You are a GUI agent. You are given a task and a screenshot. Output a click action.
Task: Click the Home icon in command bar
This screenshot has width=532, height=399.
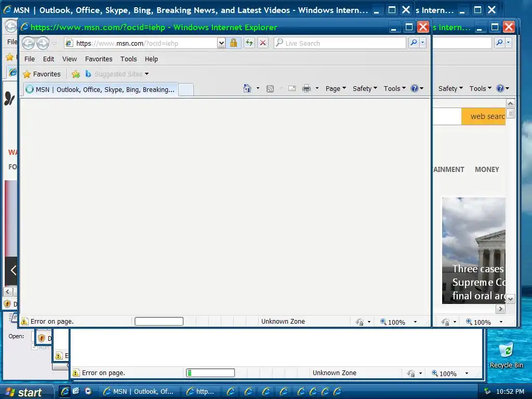(x=247, y=88)
